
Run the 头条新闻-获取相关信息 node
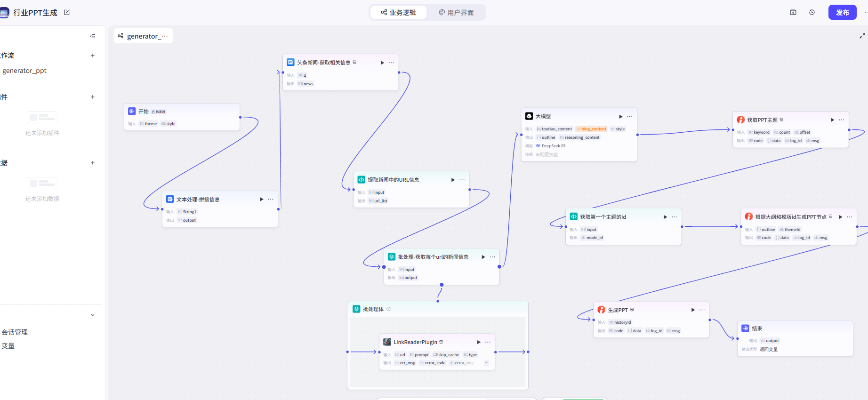coord(382,63)
